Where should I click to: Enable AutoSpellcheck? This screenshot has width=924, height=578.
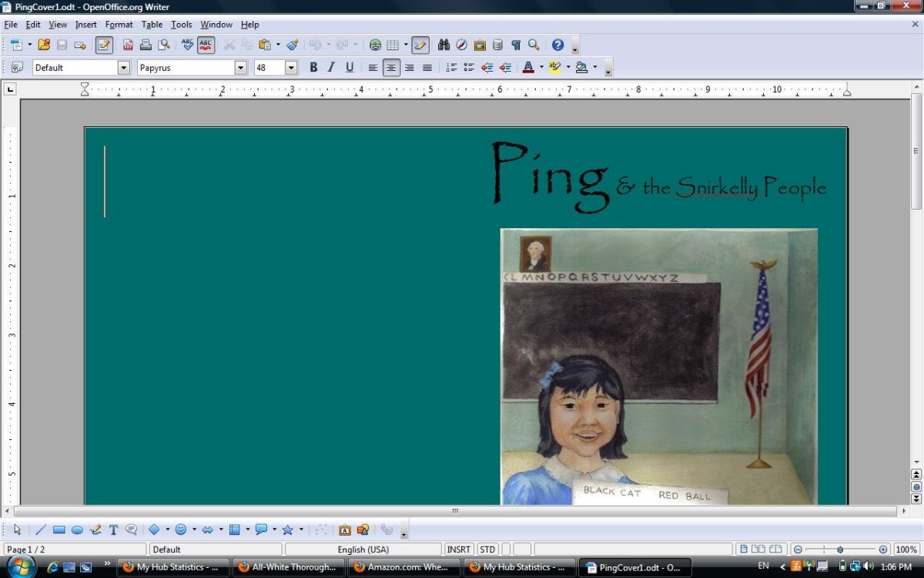tap(205, 45)
